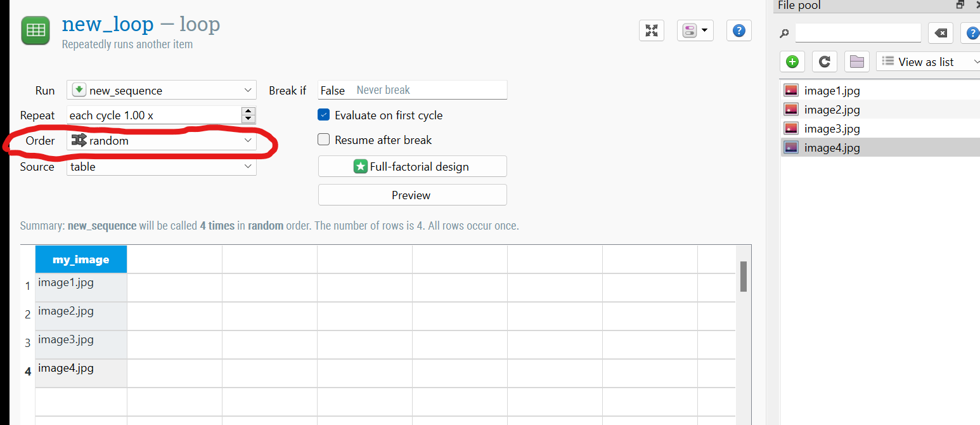Open the file pool folder icon
The height and width of the screenshot is (425, 980).
click(857, 62)
